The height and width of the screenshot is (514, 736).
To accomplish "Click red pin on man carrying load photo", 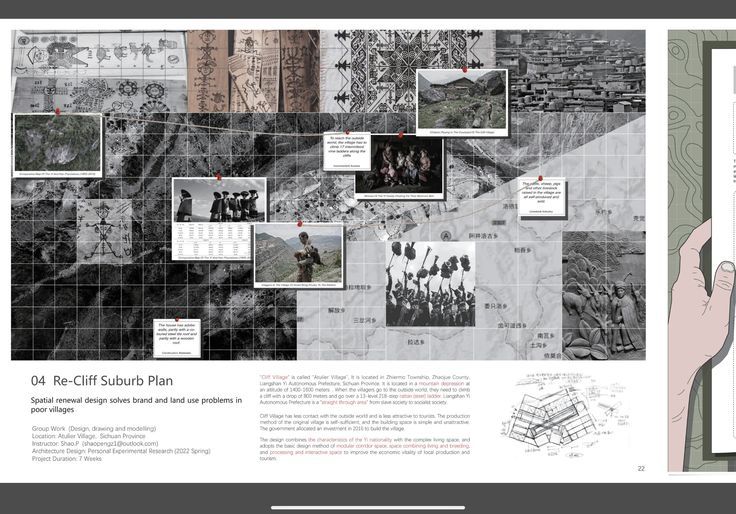I will point(298,224).
